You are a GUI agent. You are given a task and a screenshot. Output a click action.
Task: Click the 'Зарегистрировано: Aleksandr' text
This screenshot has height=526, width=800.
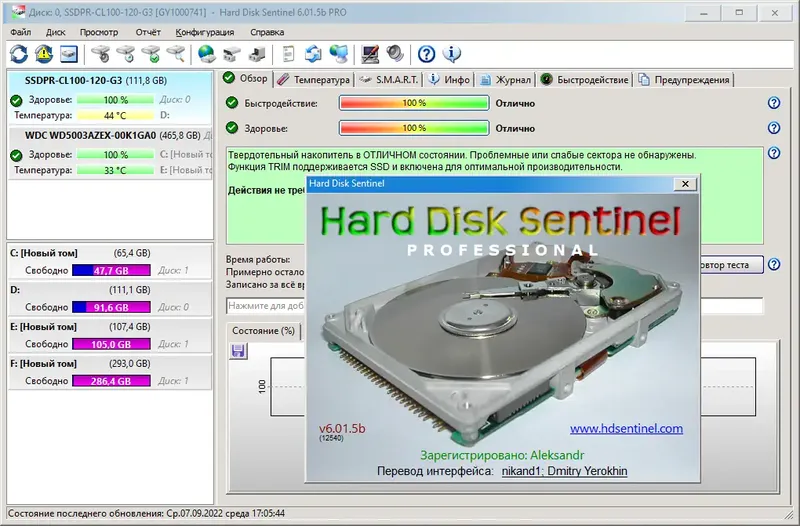502,455
